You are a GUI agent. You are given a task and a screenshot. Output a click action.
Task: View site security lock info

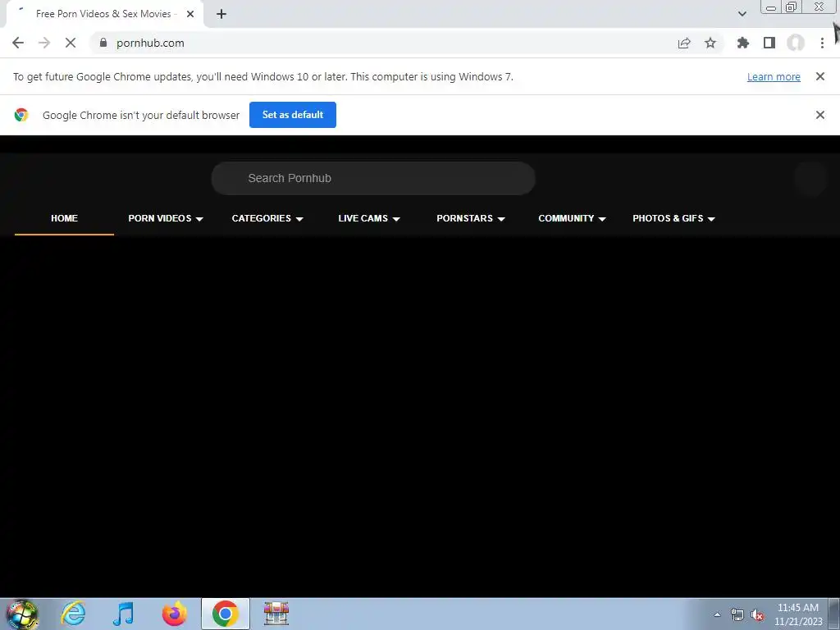click(x=103, y=43)
